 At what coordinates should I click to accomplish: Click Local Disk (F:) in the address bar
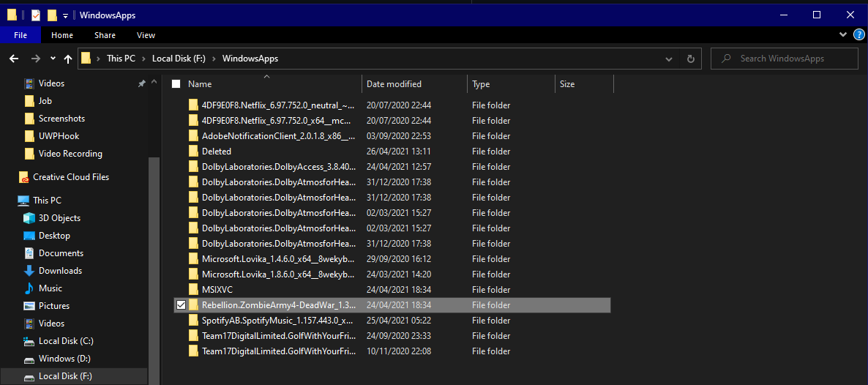179,58
